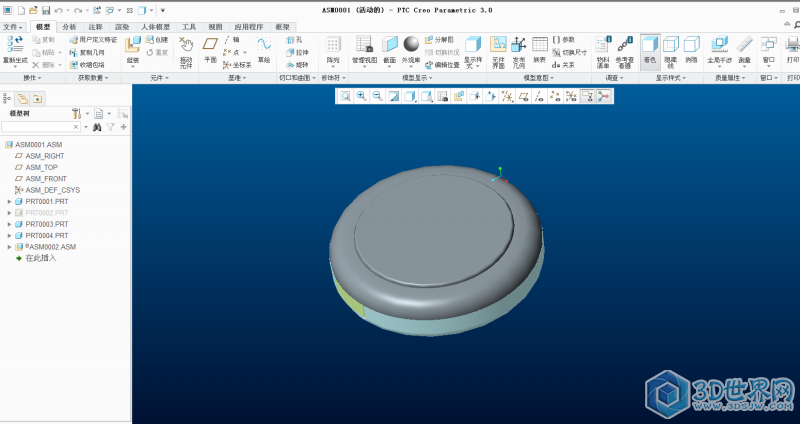Click the 切换尺寸 (Switch Dimensions) button
The image size is (800, 424).
(570, 52)
